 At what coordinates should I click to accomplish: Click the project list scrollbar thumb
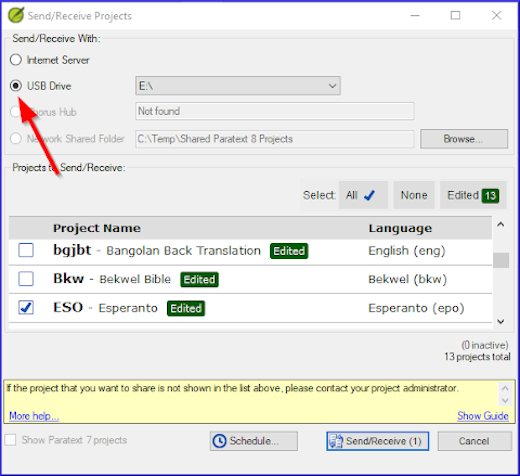pos(501,260)
